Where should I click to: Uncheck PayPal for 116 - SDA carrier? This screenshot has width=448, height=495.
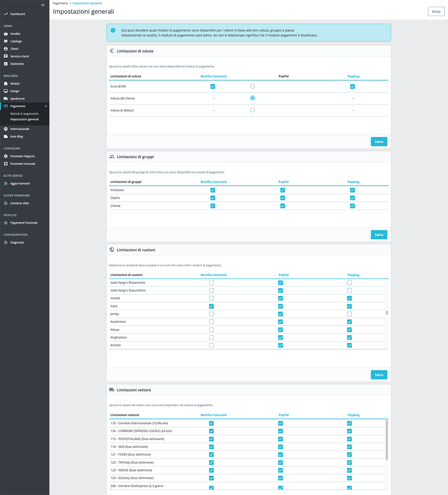[280, 447]
